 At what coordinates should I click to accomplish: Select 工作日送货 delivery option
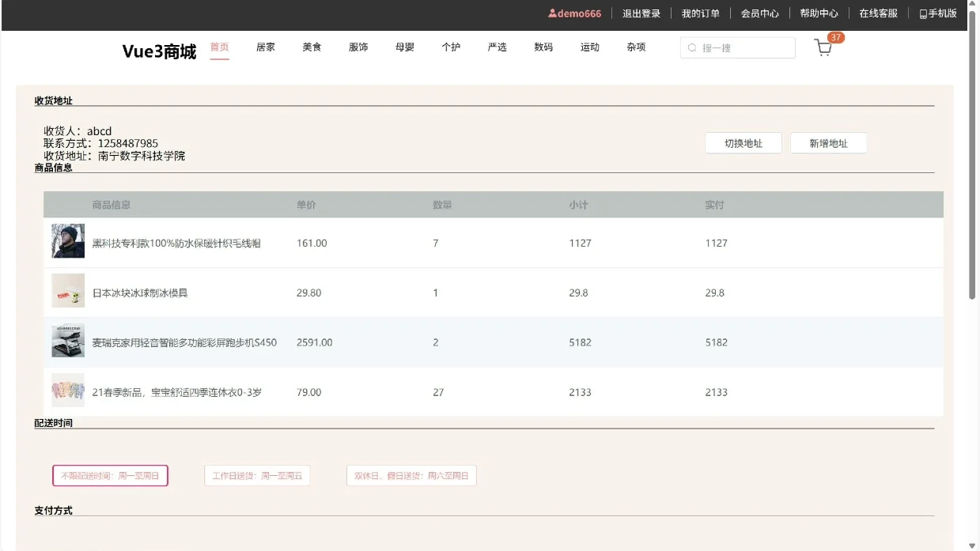click(257, 475)
